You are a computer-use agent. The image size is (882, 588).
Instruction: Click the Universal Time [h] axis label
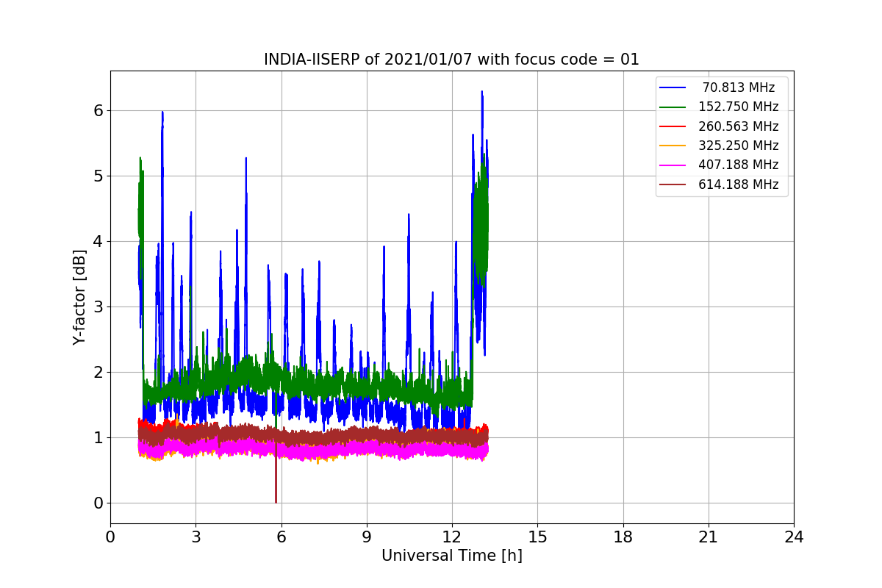click(x=451, y=556)
